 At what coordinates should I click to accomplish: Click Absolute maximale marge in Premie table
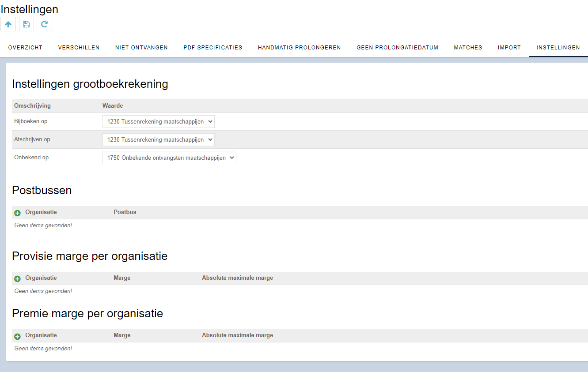(x=238, y=335)
